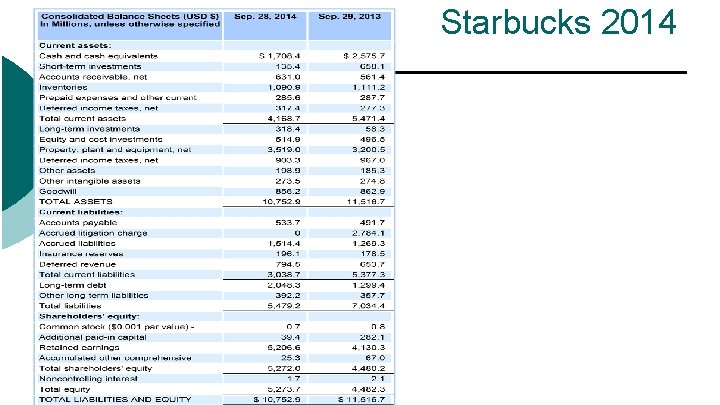The height and width of the screenshot is (405, 720).
Task: Click the 'Sep. 28, 2014' column header
Action: pos(265,17)
